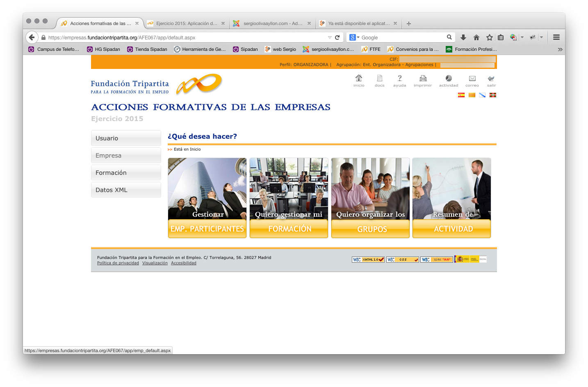Show bookmarks list icon in toolbar
Screen dimensions: 588x387
tap(501, 37)
